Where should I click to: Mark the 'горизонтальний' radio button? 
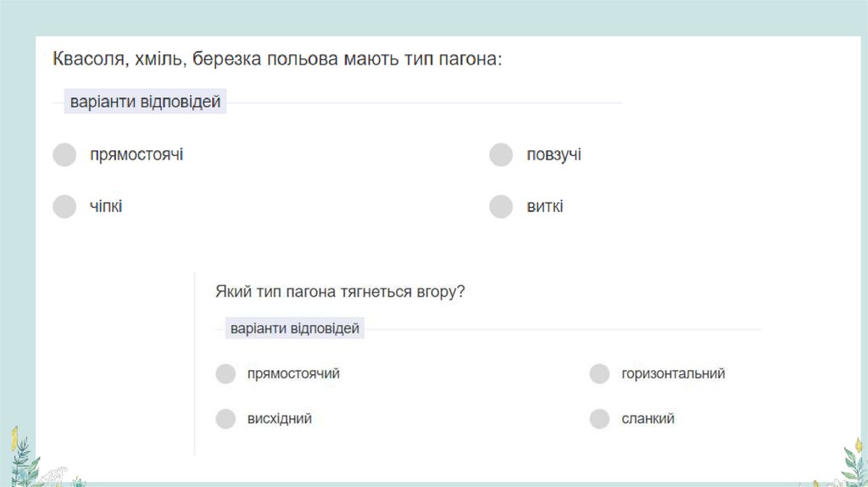[x=599, y=374]
